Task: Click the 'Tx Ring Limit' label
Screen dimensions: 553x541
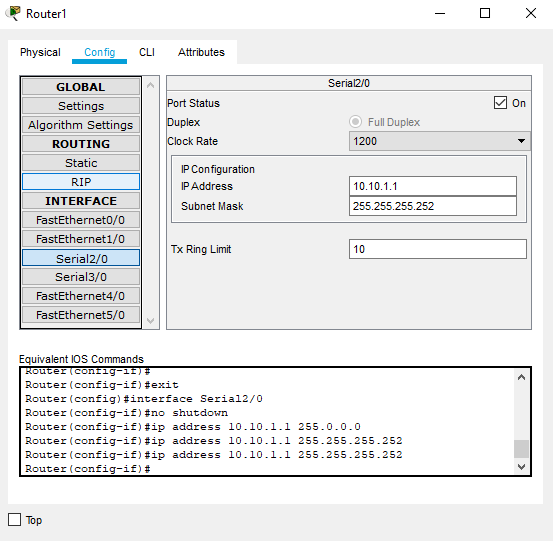Action: click(201, 249)
